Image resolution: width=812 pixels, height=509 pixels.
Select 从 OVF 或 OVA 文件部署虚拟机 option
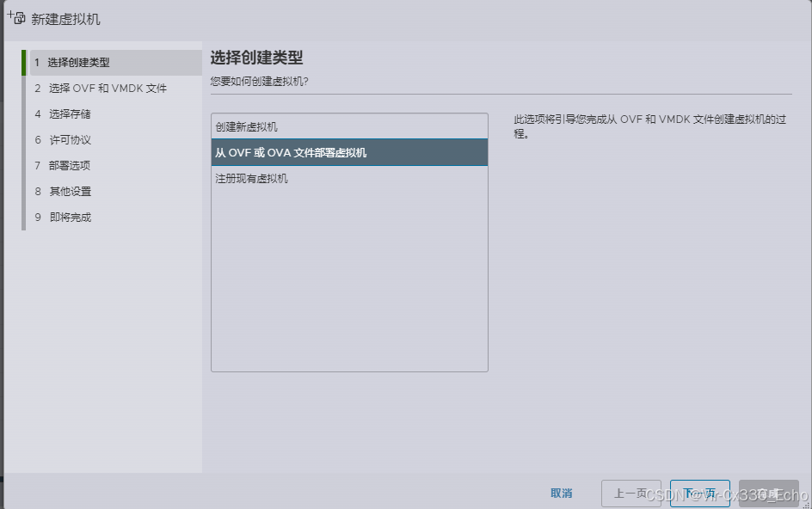click(x=349, y=153)
